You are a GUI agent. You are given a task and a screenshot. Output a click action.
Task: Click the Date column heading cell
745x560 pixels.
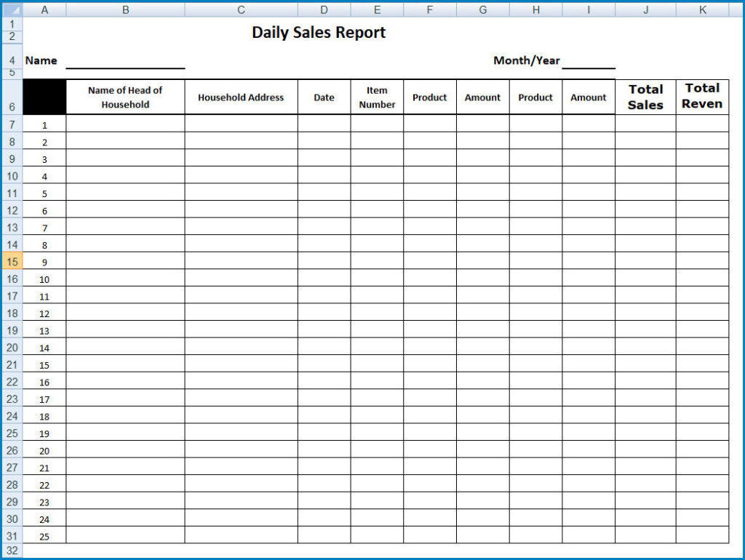pos(324,95)
